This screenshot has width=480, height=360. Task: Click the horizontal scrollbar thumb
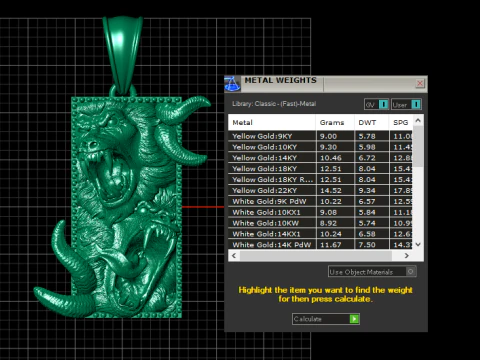[x=316, y=256]
